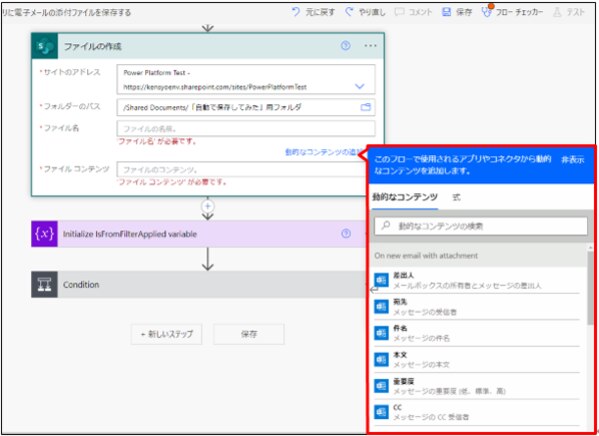Select the CC dynamic content item

476,412
